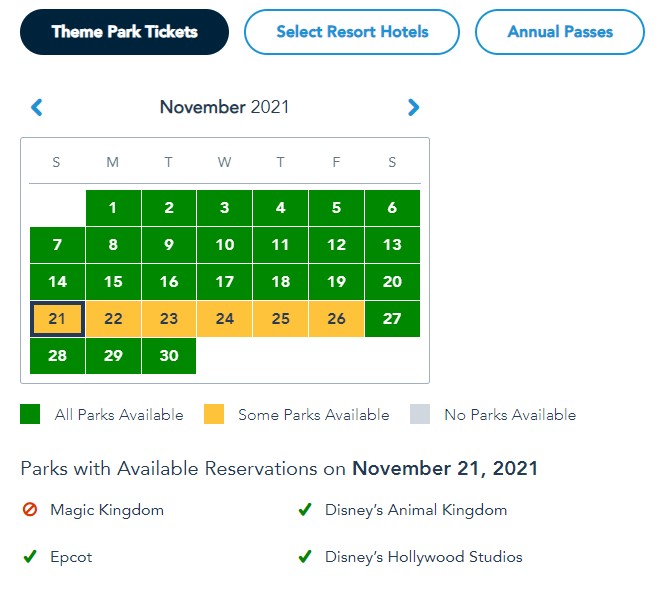Click the gray No Parks Available swatch

420,414
